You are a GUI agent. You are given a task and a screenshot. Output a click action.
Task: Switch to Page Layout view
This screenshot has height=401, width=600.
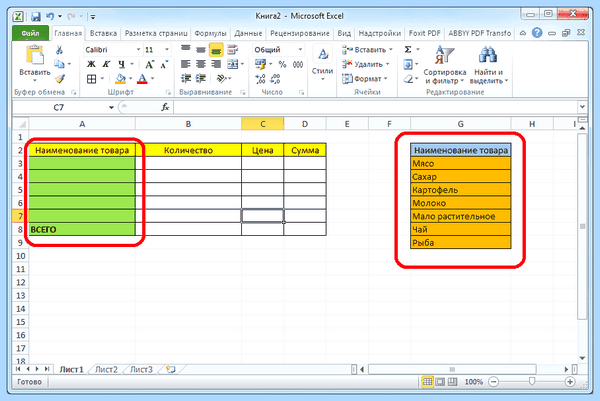[x=440, y=381]
